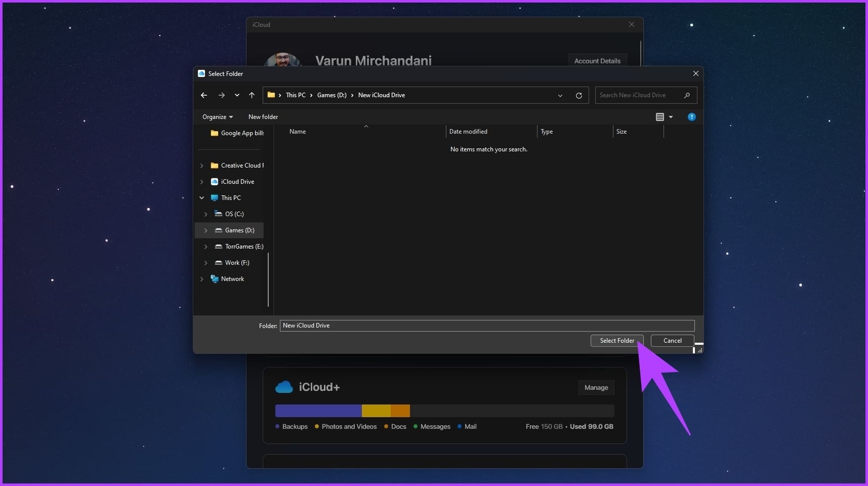This screenshot has height=486, width=868.
Task: Open recent locations dropdown arrow
Action: pos(237,95)
